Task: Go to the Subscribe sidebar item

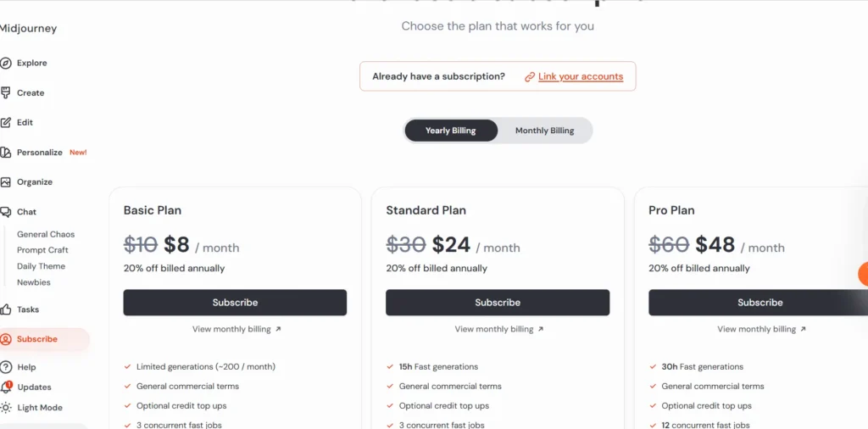Action: pyautogui.click(x=44, y=339)
